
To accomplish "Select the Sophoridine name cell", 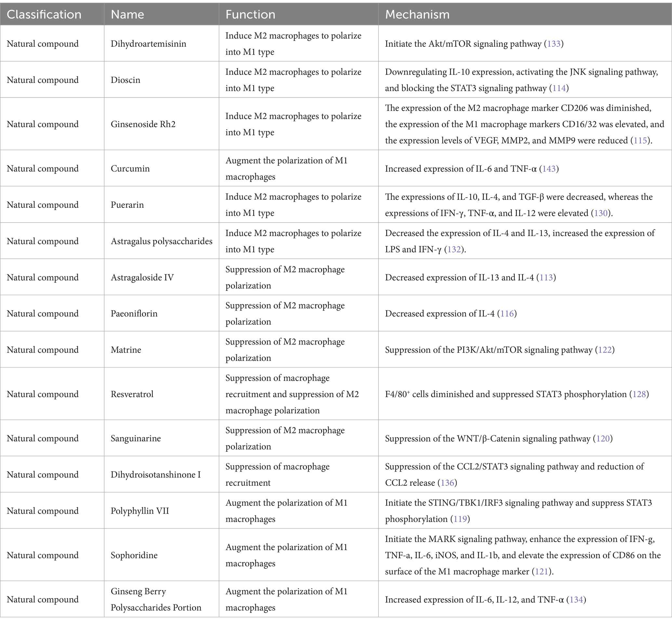I will pos(162,555).
